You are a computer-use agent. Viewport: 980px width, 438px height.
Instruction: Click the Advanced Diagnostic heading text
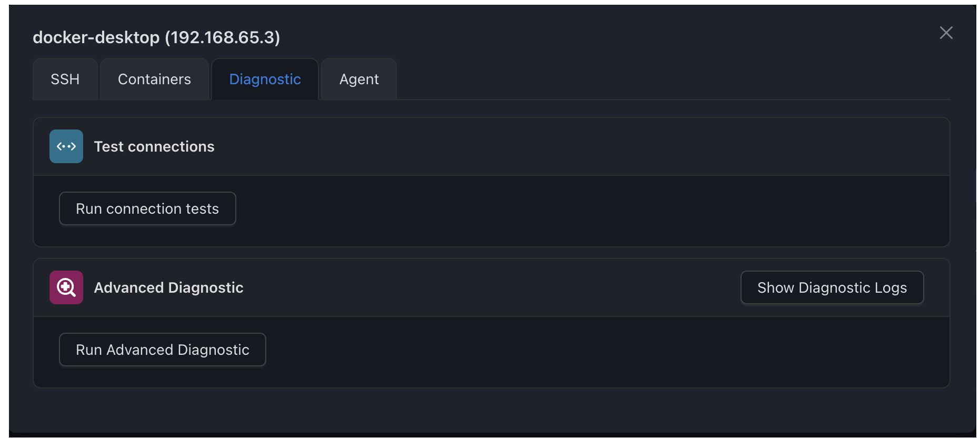pos(168,287)
